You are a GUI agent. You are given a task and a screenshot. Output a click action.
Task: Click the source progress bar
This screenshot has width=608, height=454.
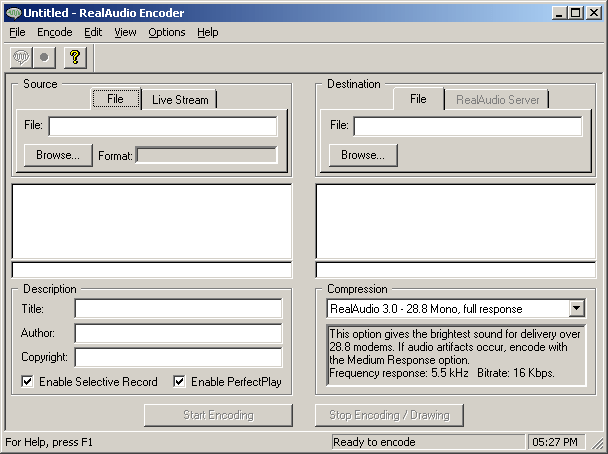coord(152,270)
